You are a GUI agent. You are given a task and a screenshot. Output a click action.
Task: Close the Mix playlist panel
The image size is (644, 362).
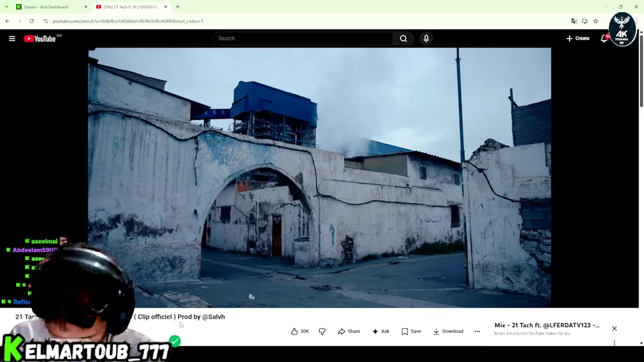(x=614, y=328)
